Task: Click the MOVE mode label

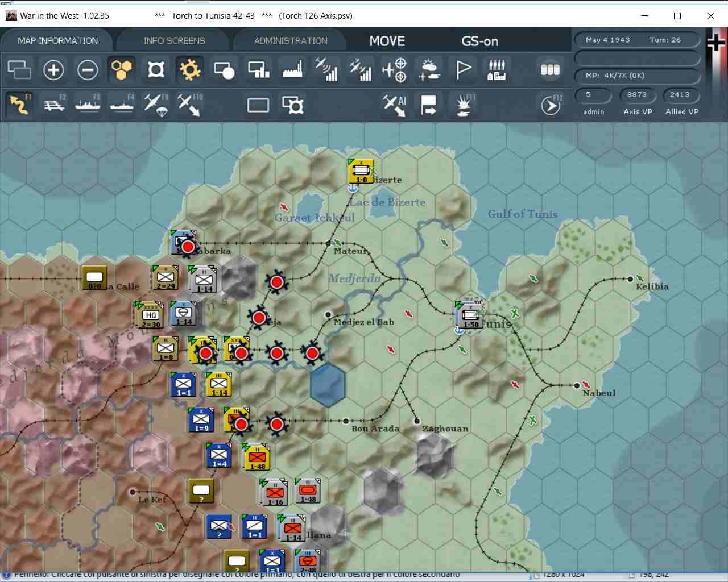Action: pyautogui.click(x=387, y=41)
